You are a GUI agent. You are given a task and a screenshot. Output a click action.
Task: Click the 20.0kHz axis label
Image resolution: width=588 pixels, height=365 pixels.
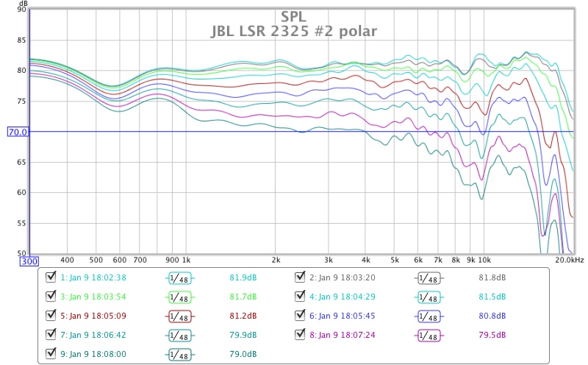(x=570, y=260)
